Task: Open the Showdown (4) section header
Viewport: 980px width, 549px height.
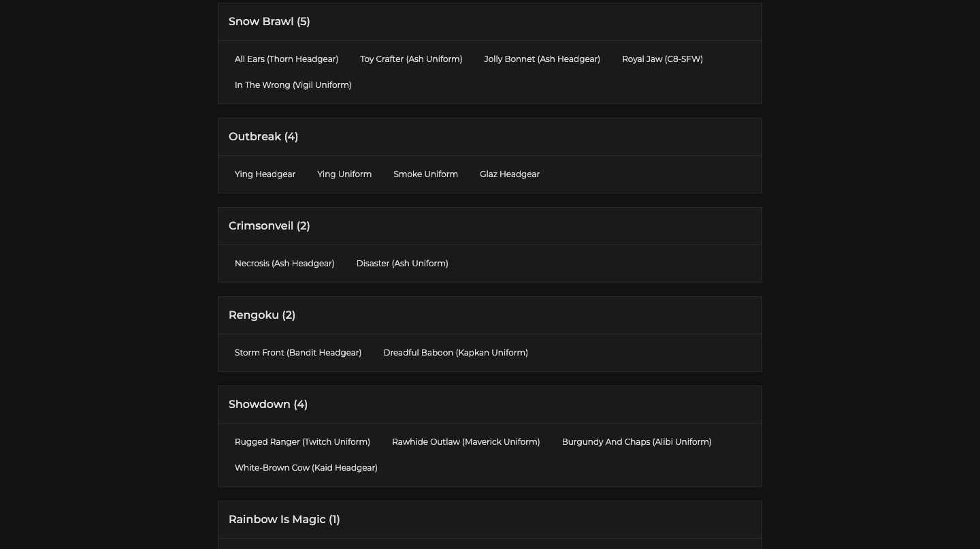Action: [268, 405]
